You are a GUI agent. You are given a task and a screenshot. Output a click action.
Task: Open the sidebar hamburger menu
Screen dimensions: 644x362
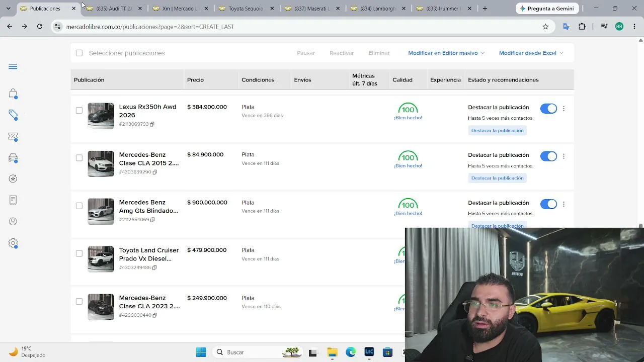[x=13, y=67]
